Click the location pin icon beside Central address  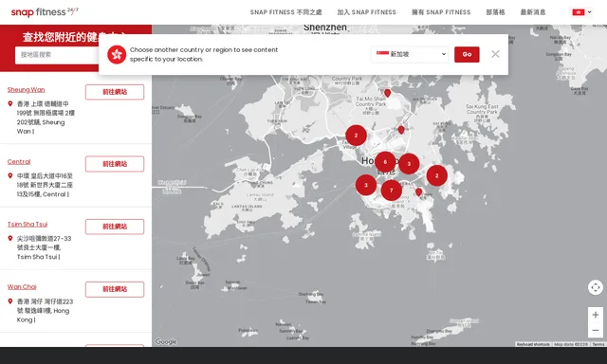point(10,175)
